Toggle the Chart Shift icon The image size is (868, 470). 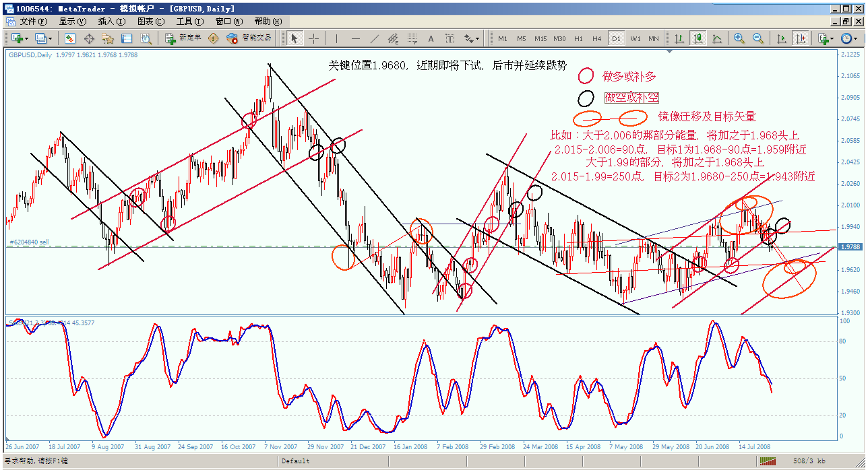(800, 38)
